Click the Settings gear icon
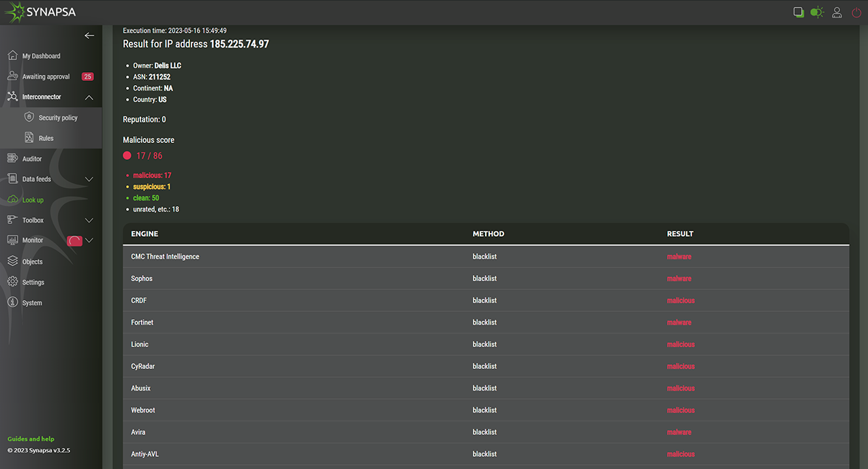The height and width of the screenshot is (469, 868). [12, 282]
